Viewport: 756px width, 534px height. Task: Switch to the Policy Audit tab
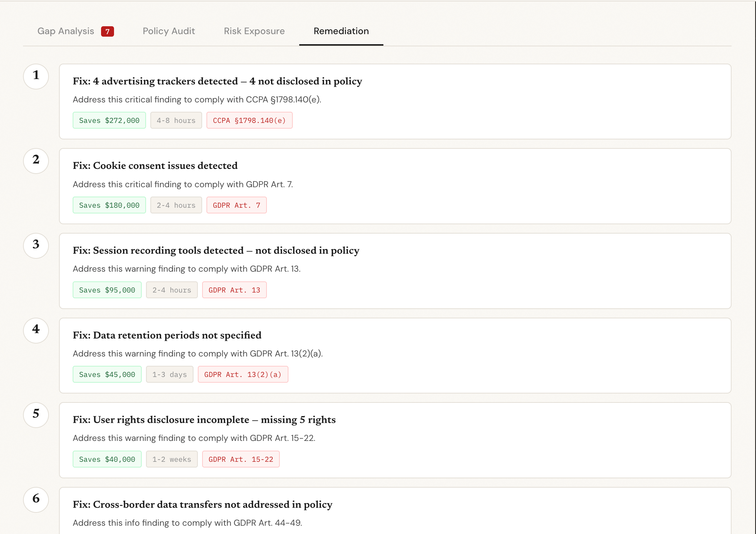[169, 31]
